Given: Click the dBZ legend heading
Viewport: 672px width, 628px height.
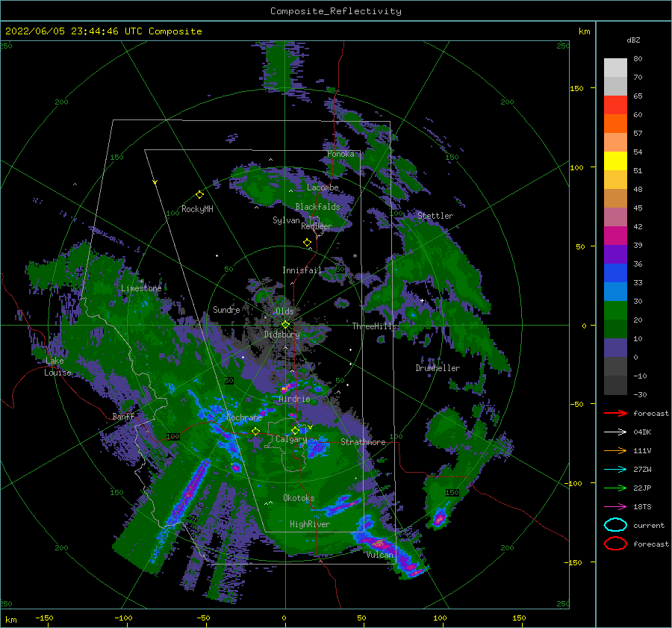Looking at the screenshot, I should pyautogui.click(x=633, y=40).
